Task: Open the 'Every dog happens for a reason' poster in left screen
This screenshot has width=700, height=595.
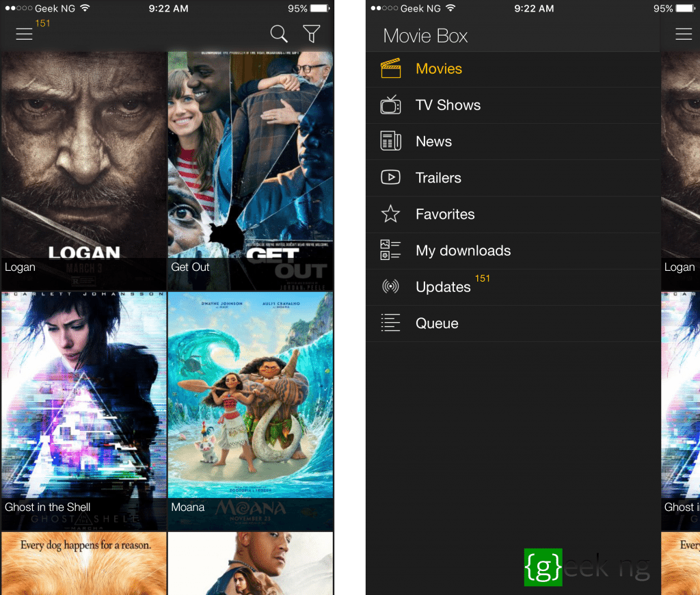Action: [84, 564]
